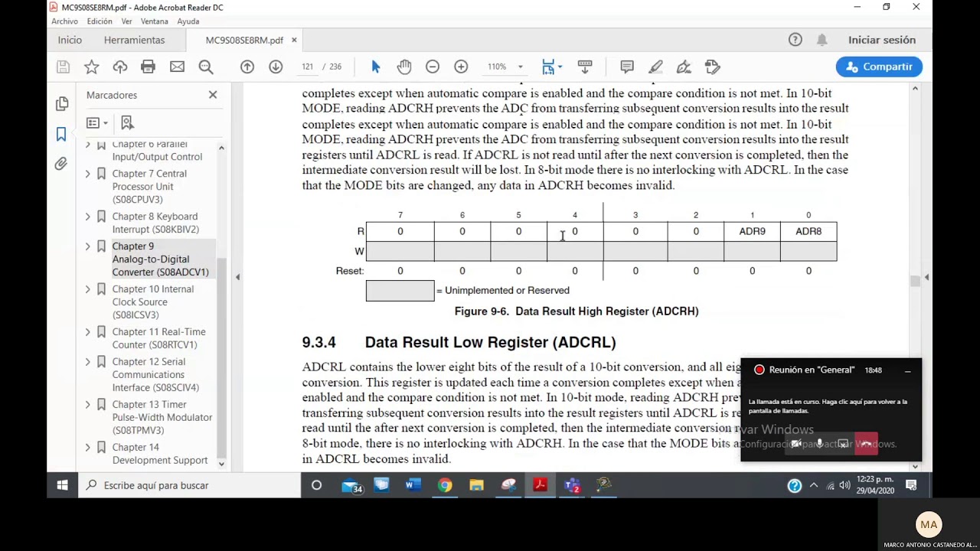Image resolution: width=980 pixels, height=551 pixels.
Task: Add a comment note
Action: click(x=627, y=67)
